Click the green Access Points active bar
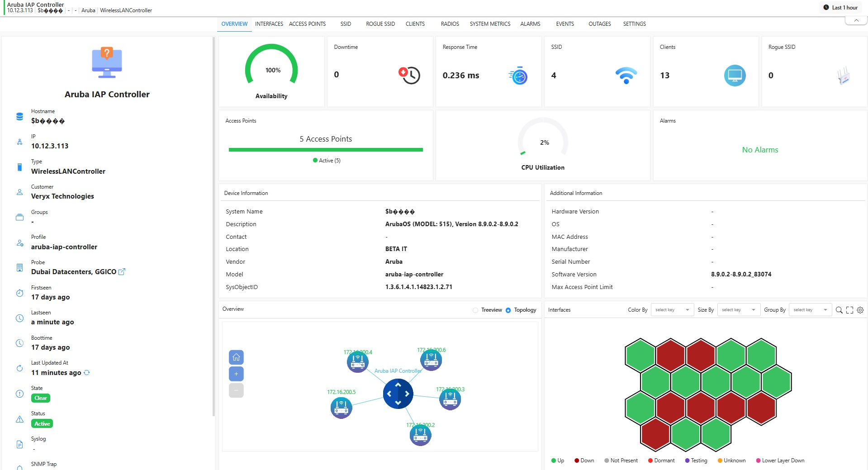Screen dimensions: 868x470 click(326, 150)
